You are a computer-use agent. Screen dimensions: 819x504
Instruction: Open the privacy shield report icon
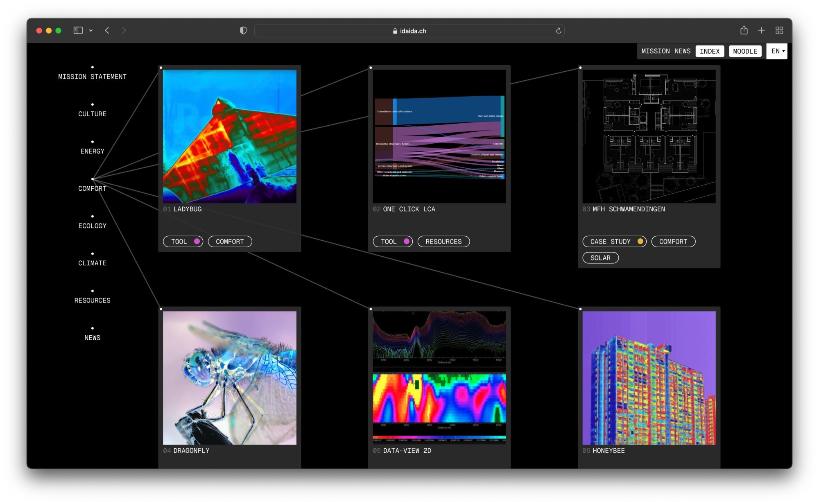[x=243, y=31]
